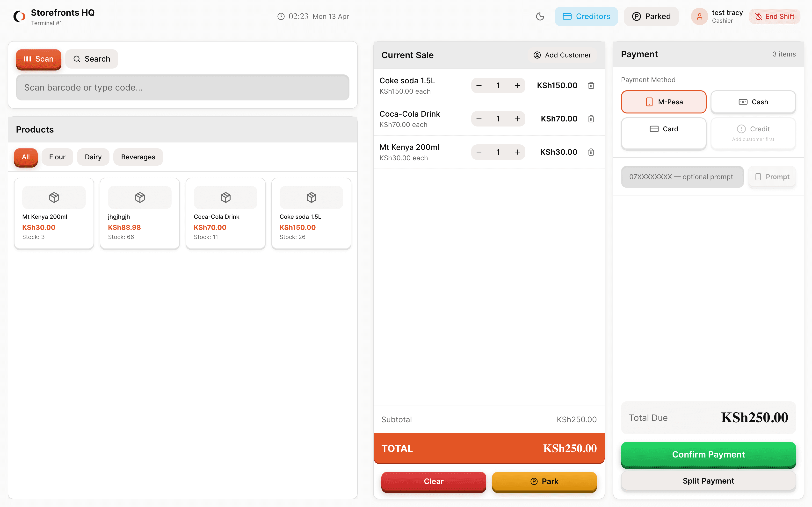Screen dimensions: 812x507
Task: Switch to Search mode tab
Action: pyautogui.click(x=92, y=59)
